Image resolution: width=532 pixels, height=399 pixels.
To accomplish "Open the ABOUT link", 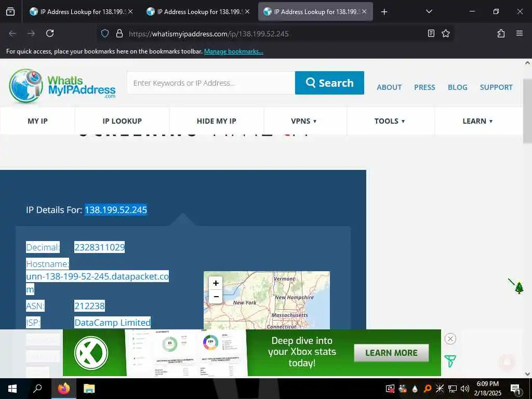I will pos(389,87).
